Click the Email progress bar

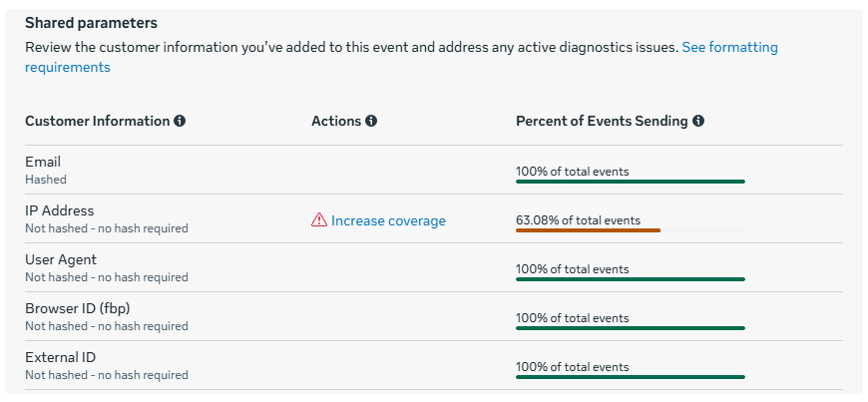[630, 182]
